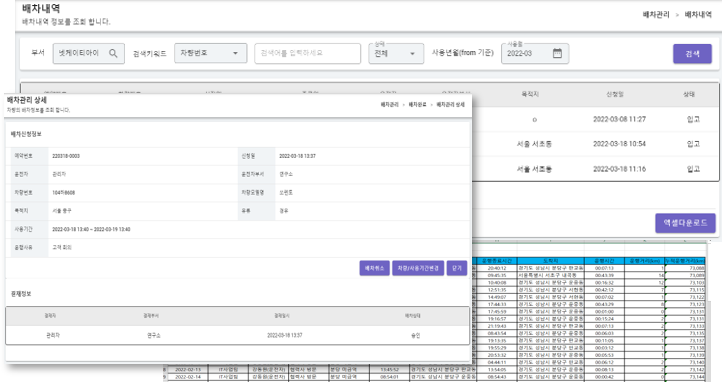Click the 유류 value 경유

(x=284, y=211)
